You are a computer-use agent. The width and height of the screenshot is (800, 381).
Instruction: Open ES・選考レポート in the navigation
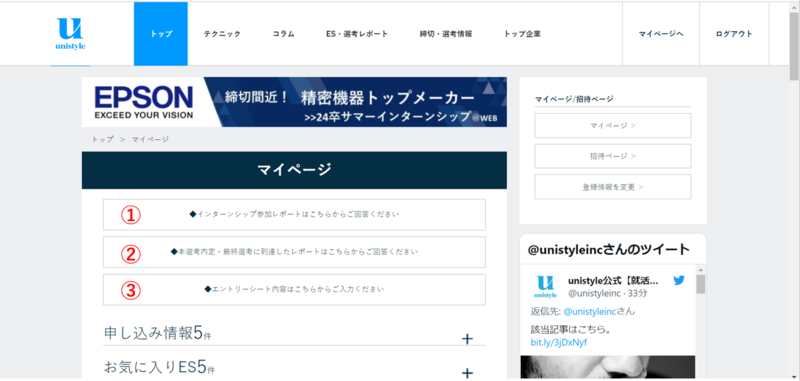(x=357, y=34)
